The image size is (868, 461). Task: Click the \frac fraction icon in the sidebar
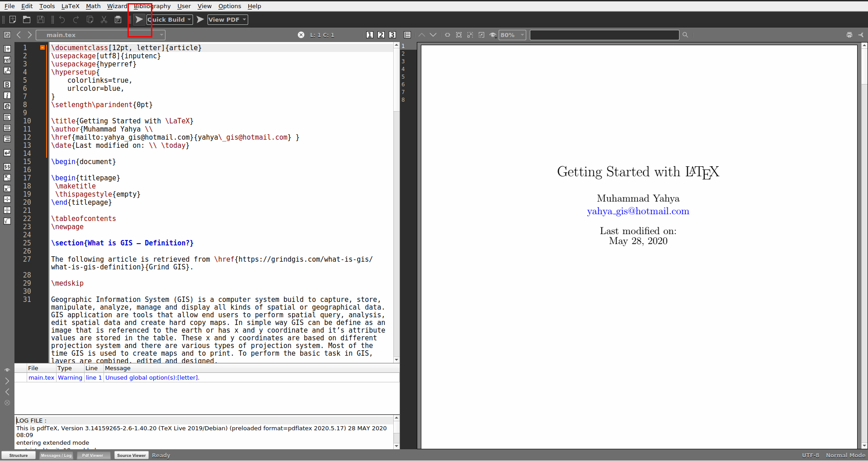pyautogui.click(x=7, y=210)
